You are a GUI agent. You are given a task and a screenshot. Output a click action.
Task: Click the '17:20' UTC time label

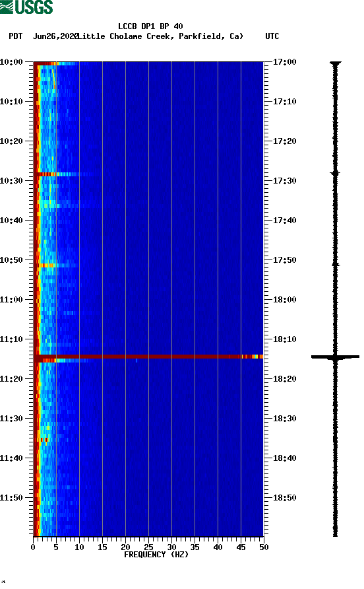coord(284,141)
